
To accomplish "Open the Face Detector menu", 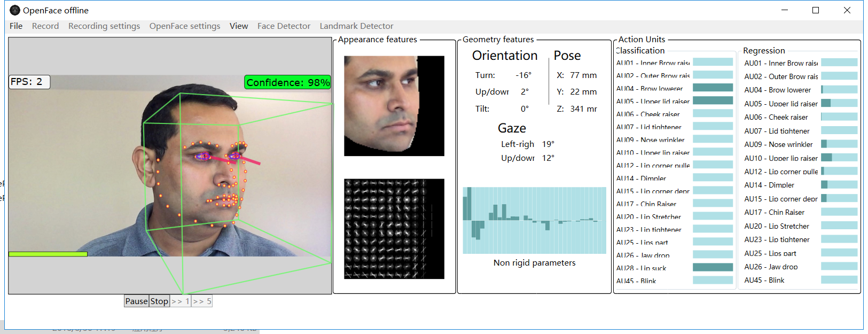I will 284,26.
